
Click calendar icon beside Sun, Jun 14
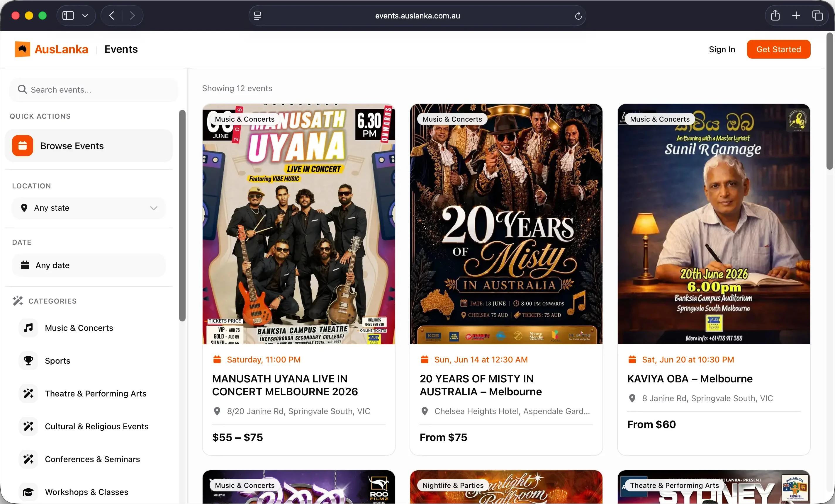[424, 359]
